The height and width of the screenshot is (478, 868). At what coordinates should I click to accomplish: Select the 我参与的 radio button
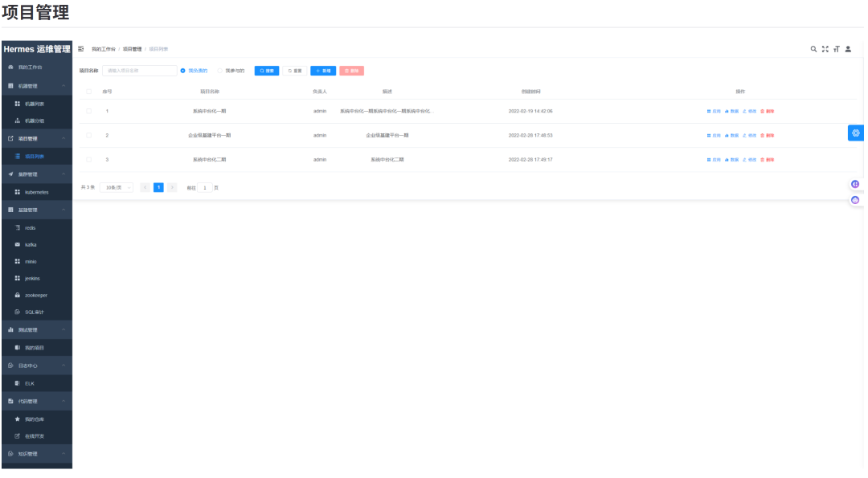click(x=219, y=71)
